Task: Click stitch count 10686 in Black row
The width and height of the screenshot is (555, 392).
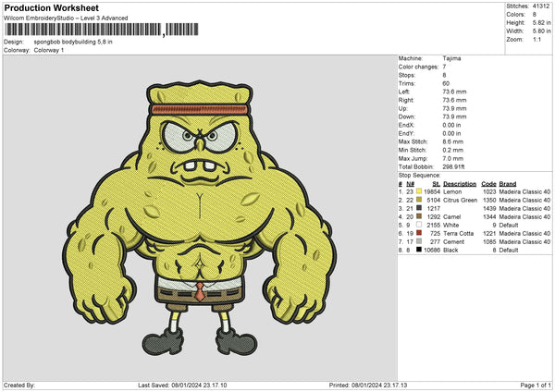Action: tap(432, 251)
